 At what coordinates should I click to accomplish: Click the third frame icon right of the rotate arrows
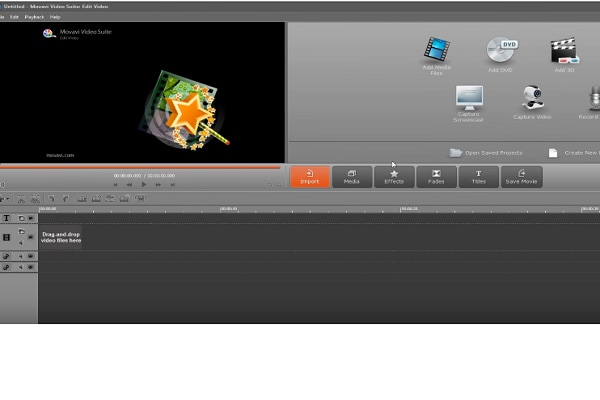click(110, 198)
